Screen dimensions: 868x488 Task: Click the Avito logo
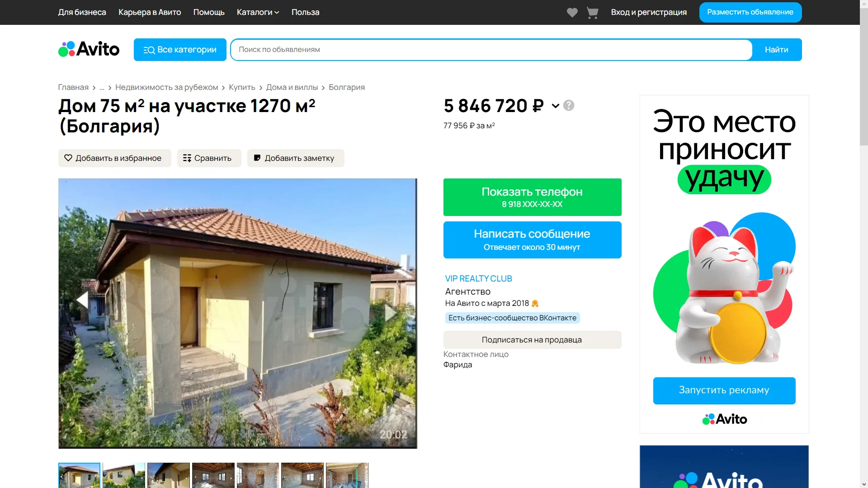(x=89, y=49)
